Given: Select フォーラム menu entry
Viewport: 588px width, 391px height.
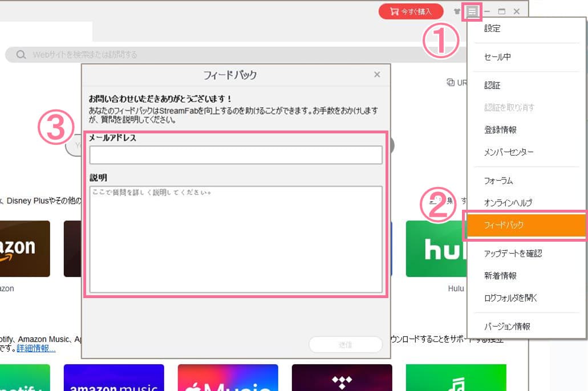Looking at the screenshot, I should pyautogui.click(x=498, y=181).
